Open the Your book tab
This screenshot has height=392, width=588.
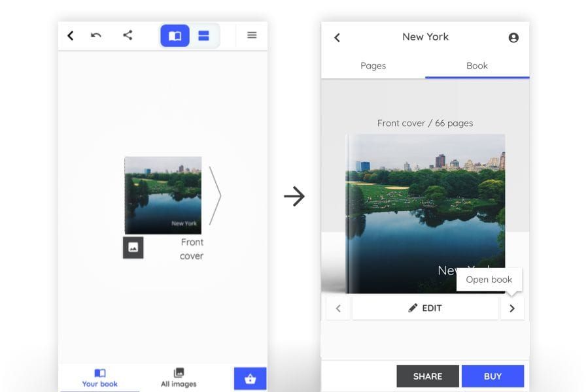point(100,378)
